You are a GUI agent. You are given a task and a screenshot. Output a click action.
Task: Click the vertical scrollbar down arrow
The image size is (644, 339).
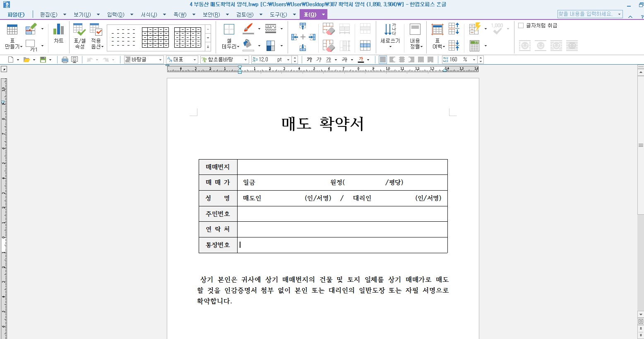point(641,315)
